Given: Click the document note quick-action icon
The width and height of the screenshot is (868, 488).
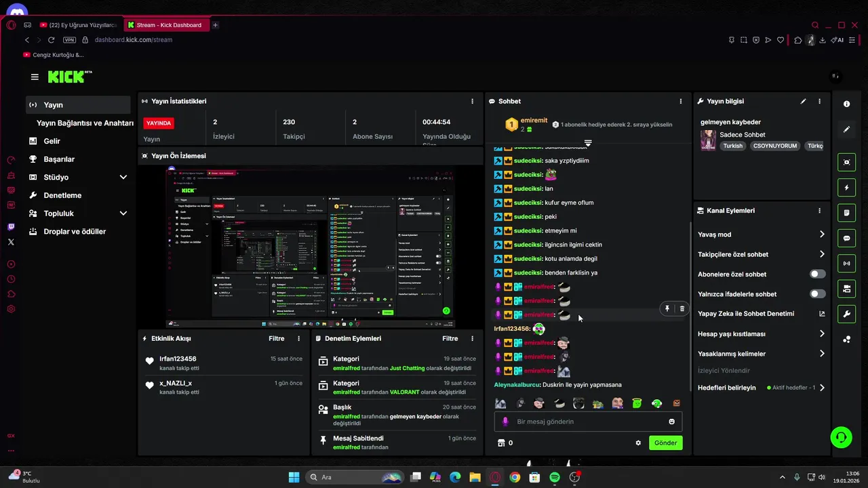Looking at the screenshot, I should click(846, 213).
